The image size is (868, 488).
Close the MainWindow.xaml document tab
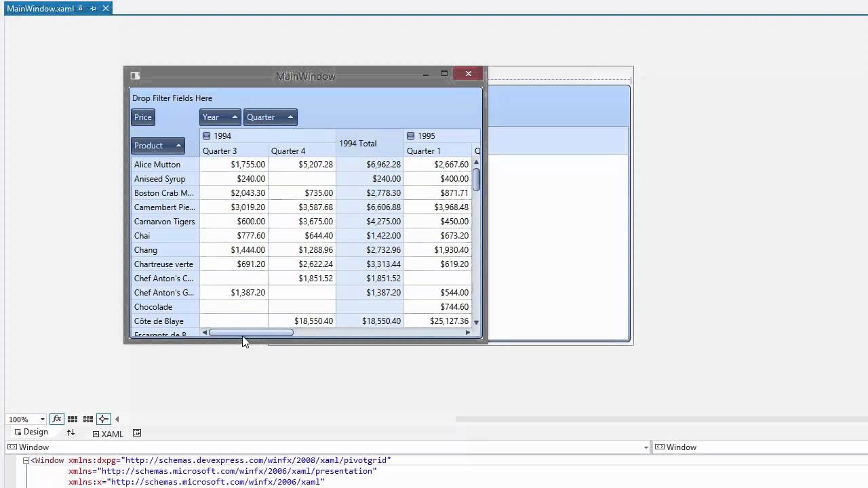click(106, 8)
